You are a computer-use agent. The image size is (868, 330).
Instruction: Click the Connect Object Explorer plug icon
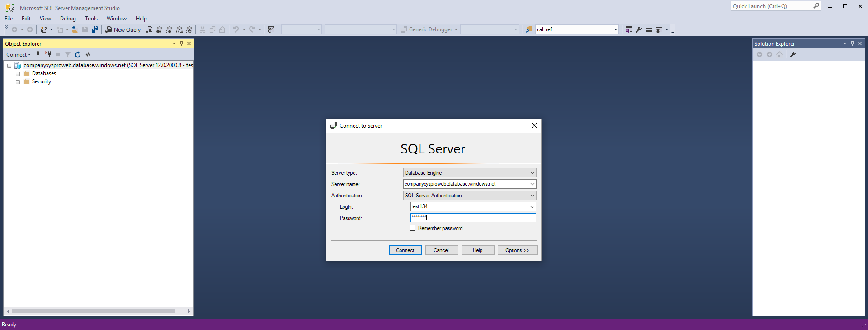pos(38,54)
